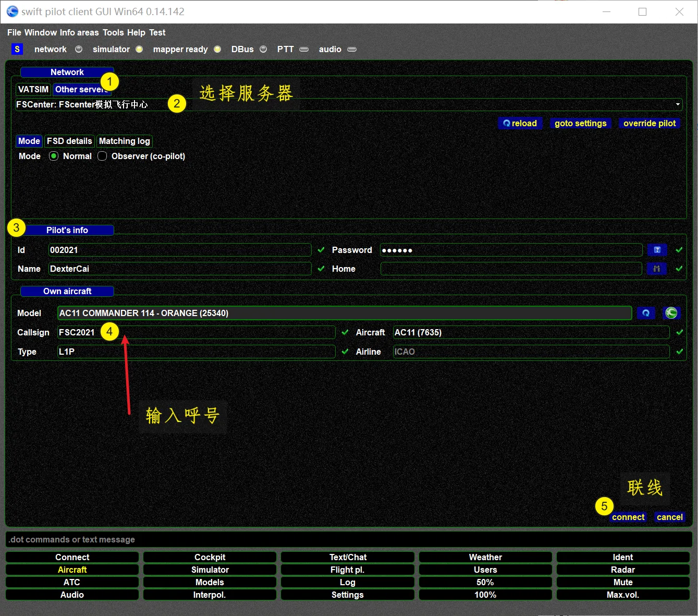Click the swift pilot client title bar icon
The height and width of the screenshot is (616, 698).
(12, 11)
